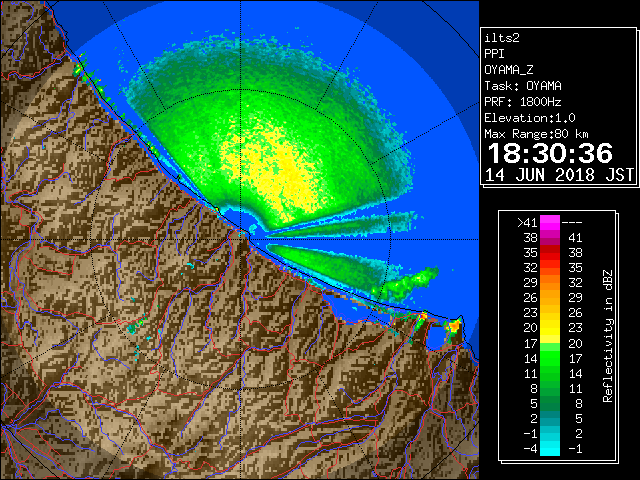640x480 pixels.
Task: Click the green 14 dBZ legend swatch
Action: [550, 358]
